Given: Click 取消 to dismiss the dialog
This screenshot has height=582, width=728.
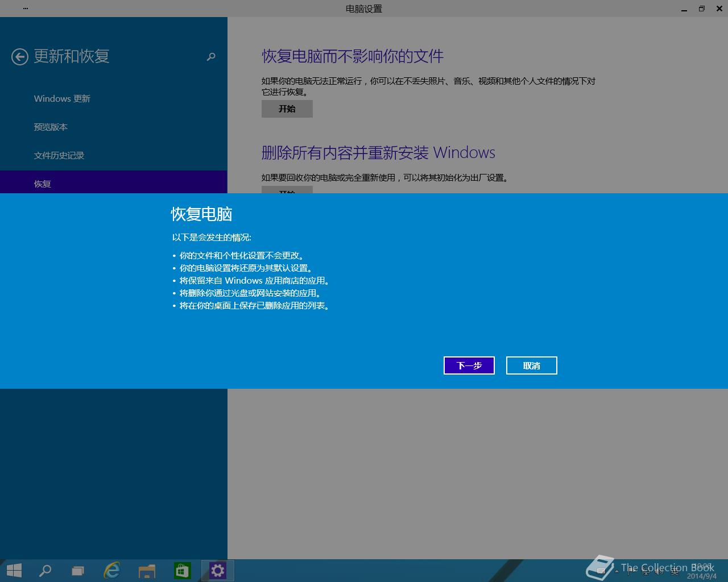Looking at the screenshot, I should (532, 365).
